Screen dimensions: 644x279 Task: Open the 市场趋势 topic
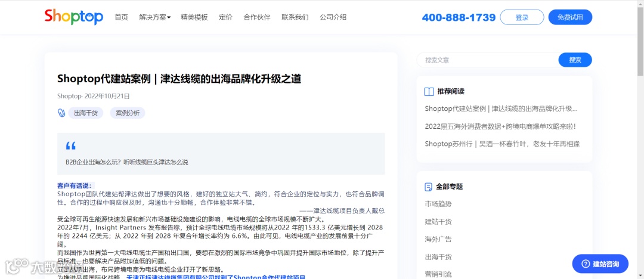[x=438, y=204]
